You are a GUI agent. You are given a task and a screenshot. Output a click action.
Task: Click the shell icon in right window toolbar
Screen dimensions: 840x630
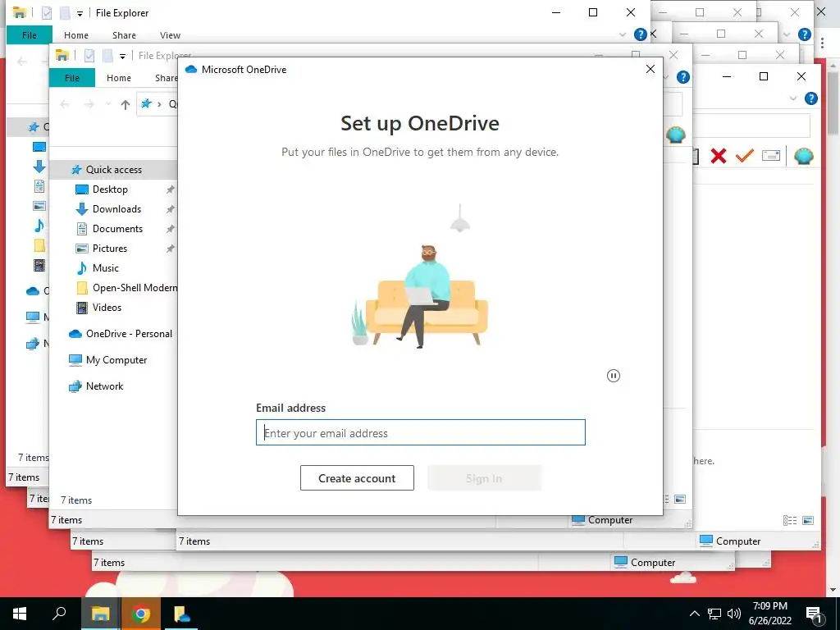[804, 156]
